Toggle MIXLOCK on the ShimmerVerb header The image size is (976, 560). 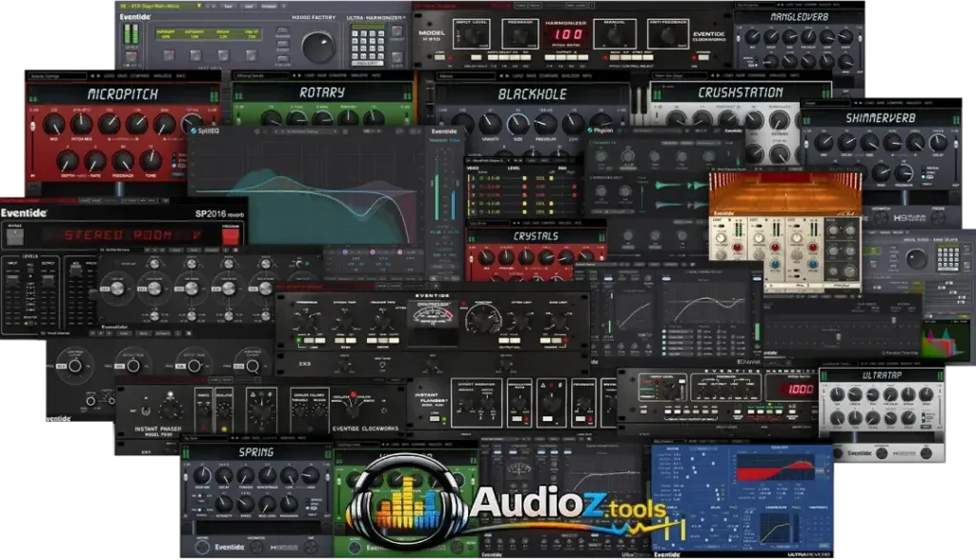point(915,102)
